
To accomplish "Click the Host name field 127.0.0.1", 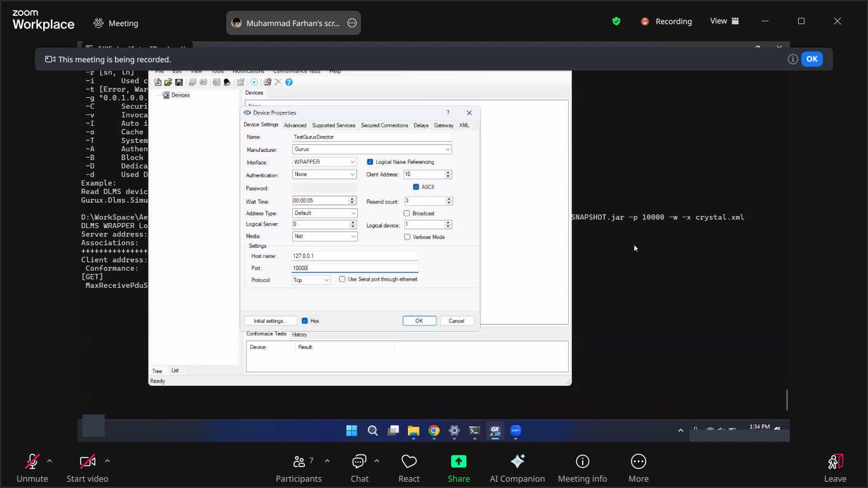I will click(x=355, y=256).
